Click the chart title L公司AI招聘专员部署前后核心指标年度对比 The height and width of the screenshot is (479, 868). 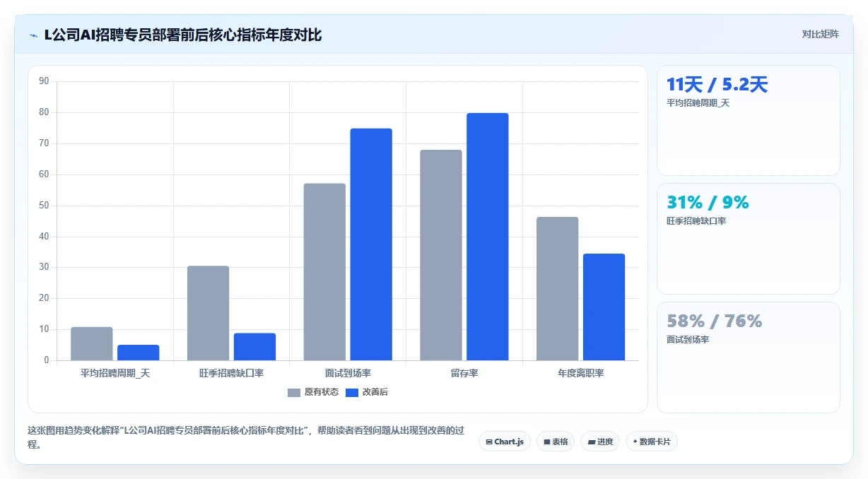(183, 35)
